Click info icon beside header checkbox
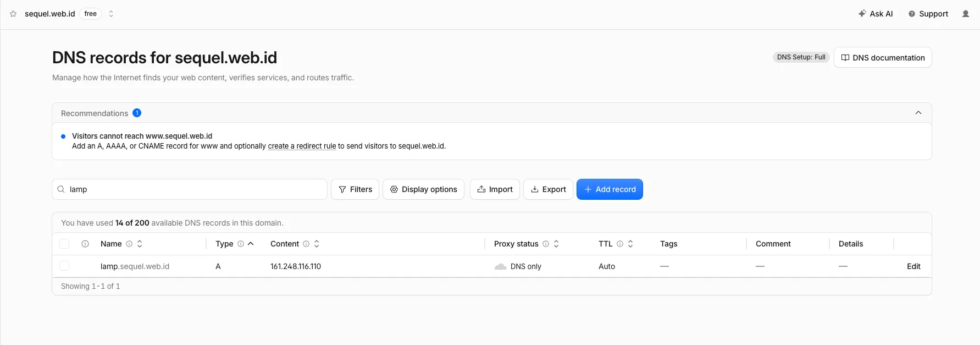This screenshot has height=345, width=980. pos(85,244)
